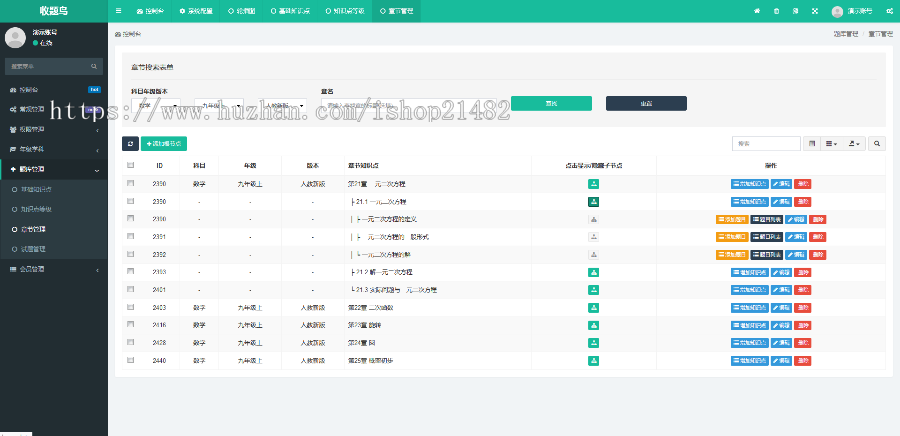Toggle child nodes icon for 第23章 row

click(593, 325)
